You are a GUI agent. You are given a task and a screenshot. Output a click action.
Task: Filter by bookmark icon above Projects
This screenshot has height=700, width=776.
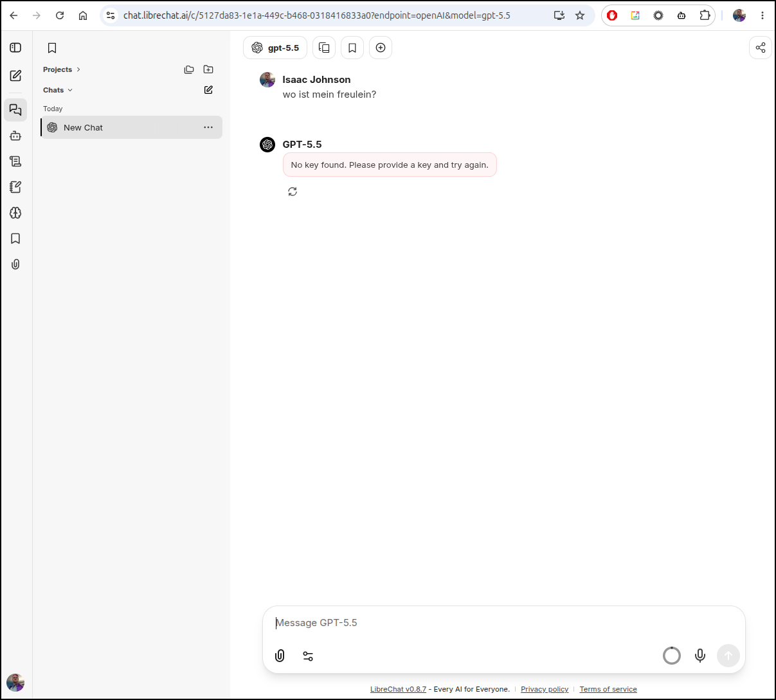pyautogui.click(x=52, y=48)
